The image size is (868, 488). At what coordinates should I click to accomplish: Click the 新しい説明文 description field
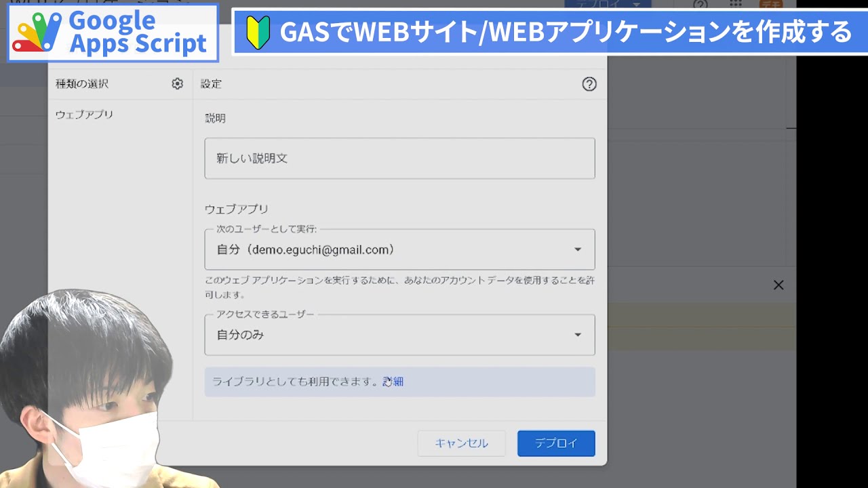tap(399, 159)
